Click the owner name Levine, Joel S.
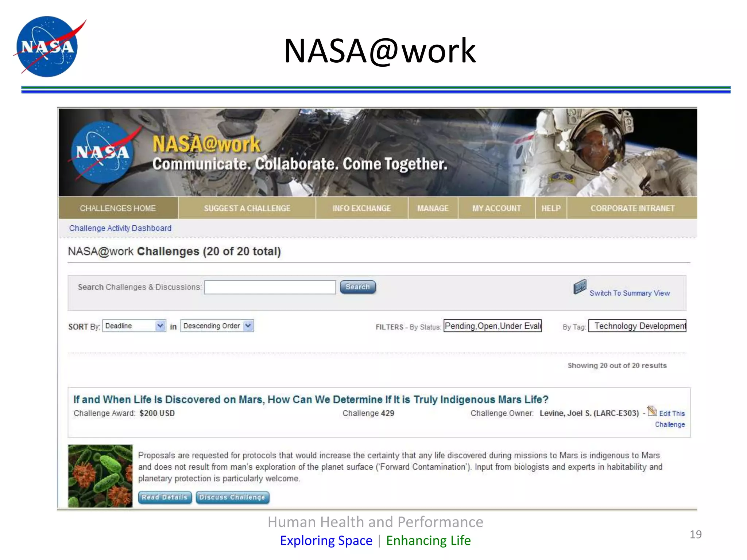Screen dimensions: 747x560 [589, 413]
